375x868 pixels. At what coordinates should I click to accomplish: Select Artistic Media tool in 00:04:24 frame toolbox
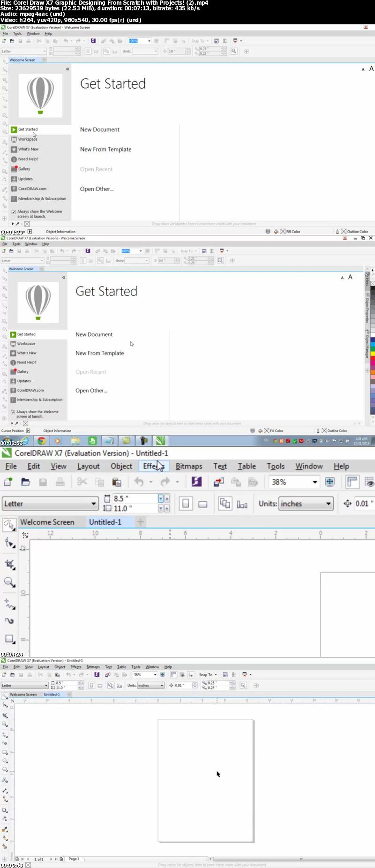[9, 621]
